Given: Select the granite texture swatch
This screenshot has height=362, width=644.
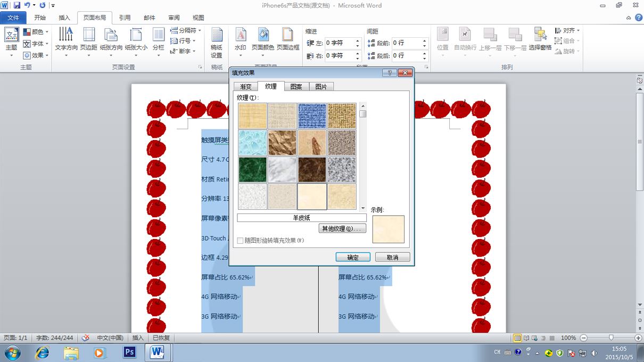Looking at the screenshot, I should tap(342, 170).
